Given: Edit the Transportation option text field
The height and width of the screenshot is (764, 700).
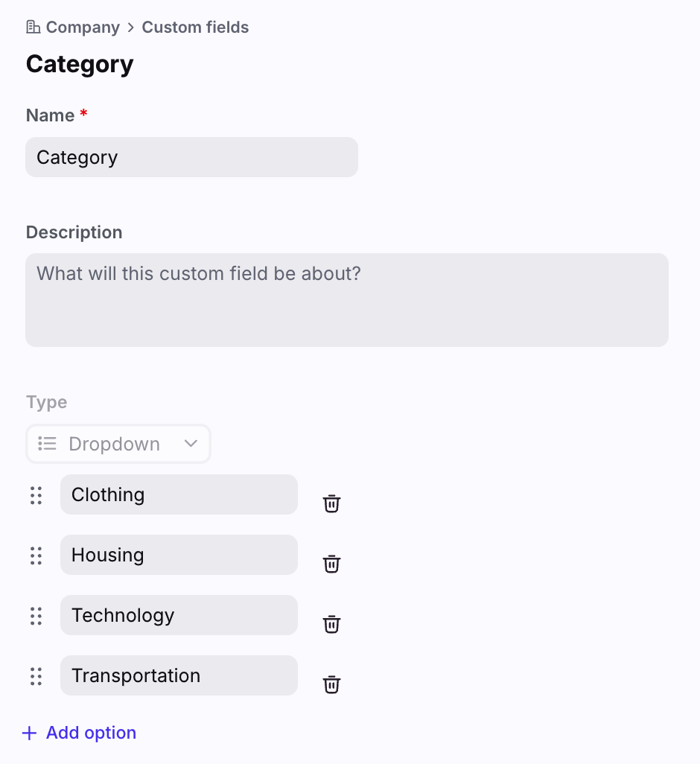Looking at the screenshot, I should click(179, 676).
